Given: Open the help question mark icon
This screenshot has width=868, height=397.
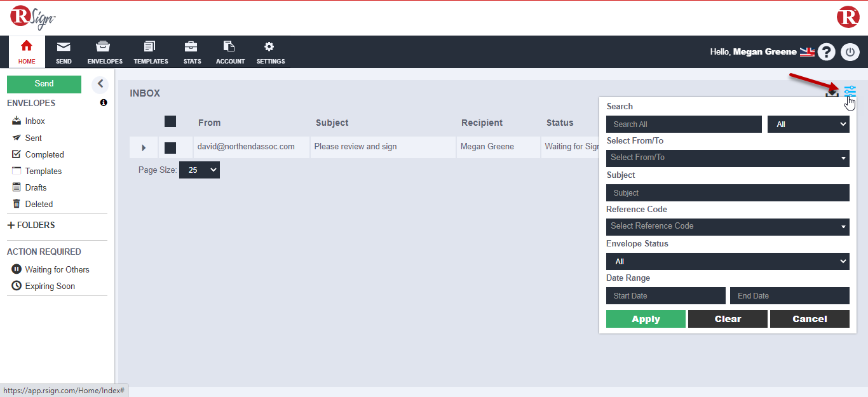Looking at the screenshot, I should click(826, 52).
